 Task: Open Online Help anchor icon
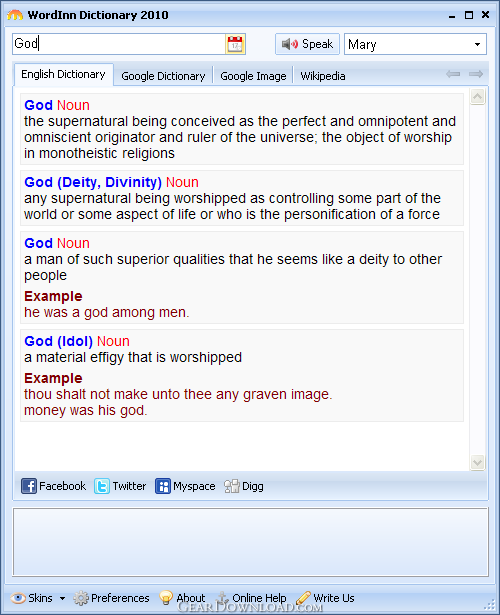click(x=222, y=598)
